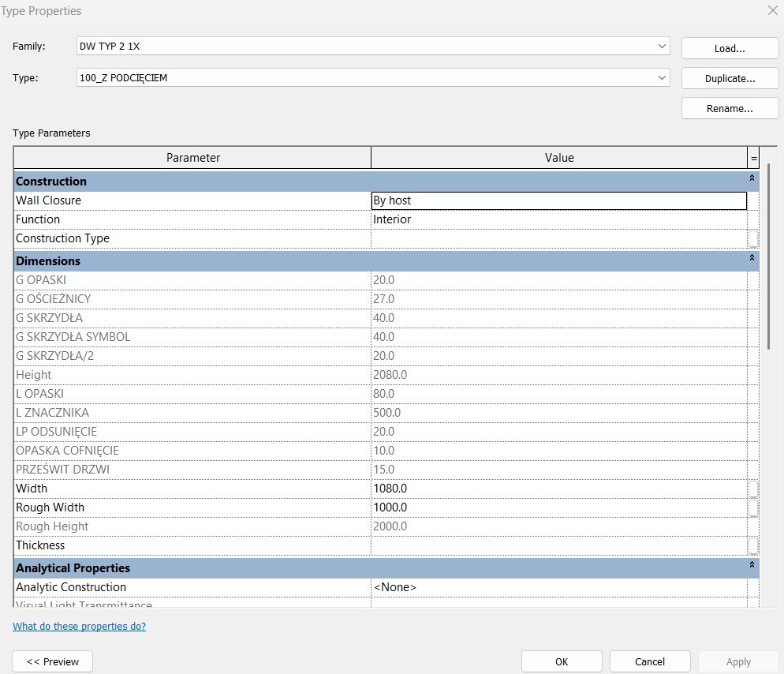Show the preview with << Preview button

53,661
